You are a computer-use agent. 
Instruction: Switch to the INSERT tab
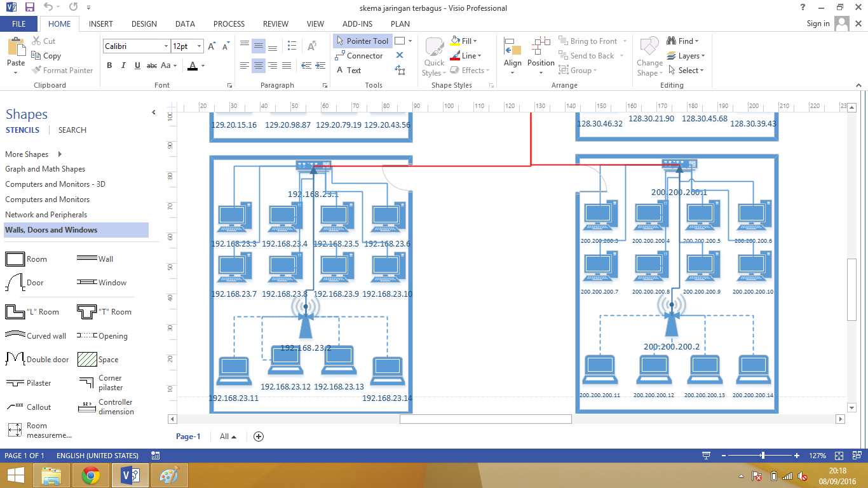(x=101, y=24)
